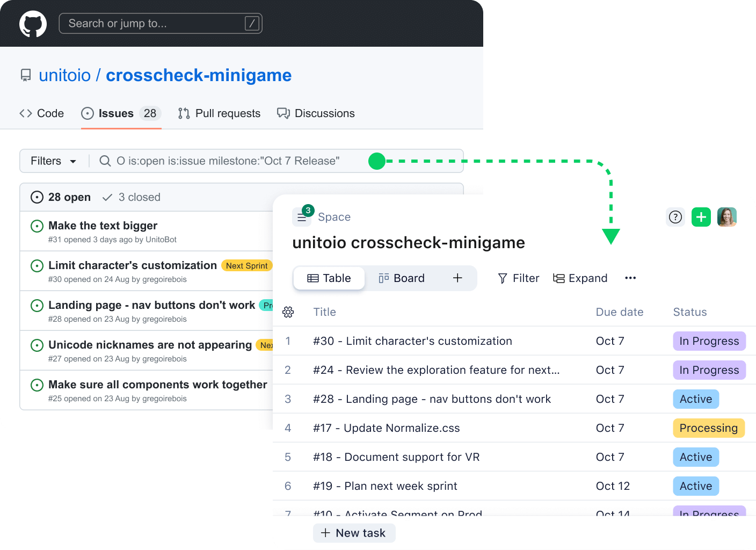Open the table settings gear icon
This screenshot has height=550, width=756.
(x=288, y=312)
